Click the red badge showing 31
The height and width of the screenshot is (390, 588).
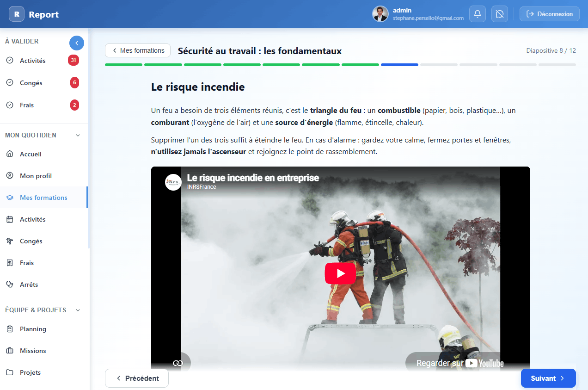[x=73, y=60]
